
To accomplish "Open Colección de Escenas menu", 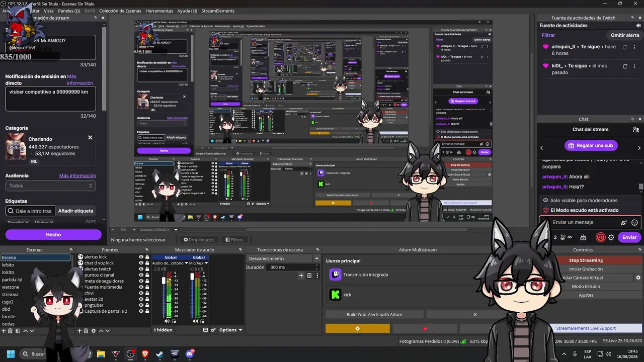I will (120, 11).
